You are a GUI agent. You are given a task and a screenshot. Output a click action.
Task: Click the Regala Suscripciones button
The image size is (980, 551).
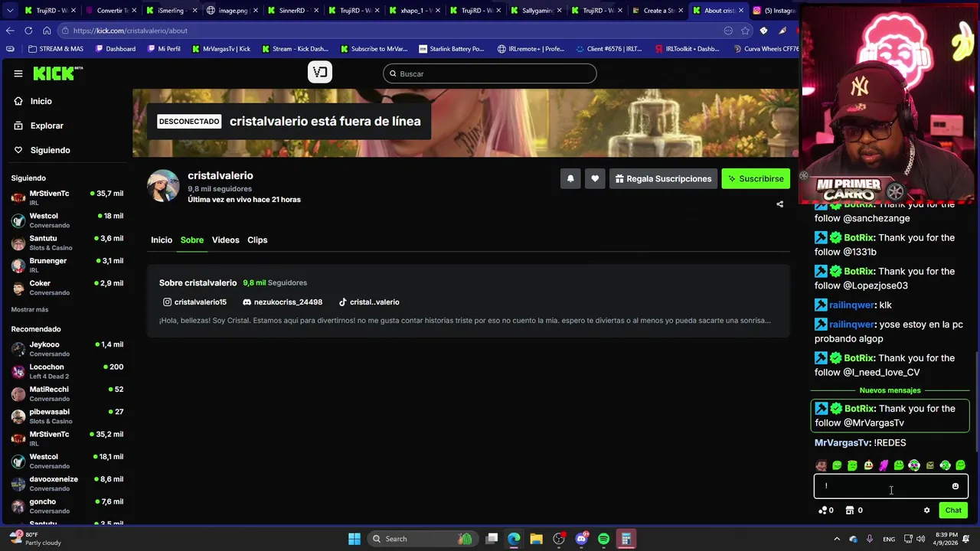(663, 178)
